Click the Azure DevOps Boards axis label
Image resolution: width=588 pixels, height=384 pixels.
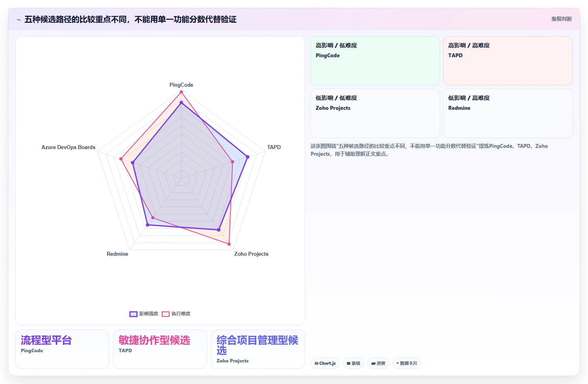(x=68, y=147)
